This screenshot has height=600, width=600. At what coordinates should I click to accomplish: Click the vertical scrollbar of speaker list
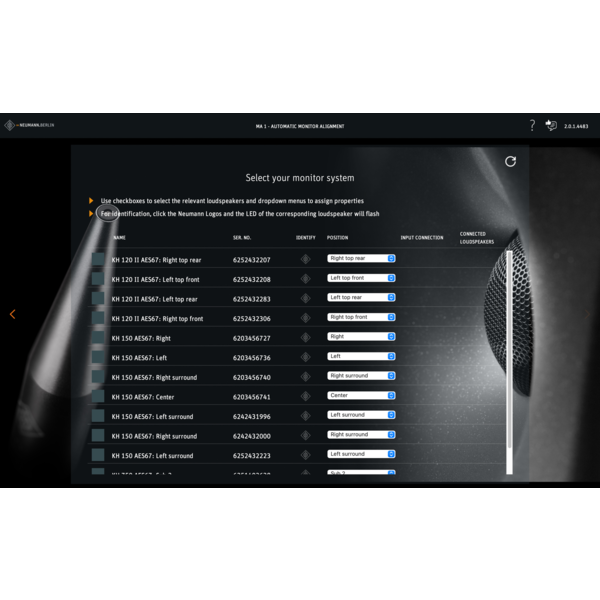[509, 362]
